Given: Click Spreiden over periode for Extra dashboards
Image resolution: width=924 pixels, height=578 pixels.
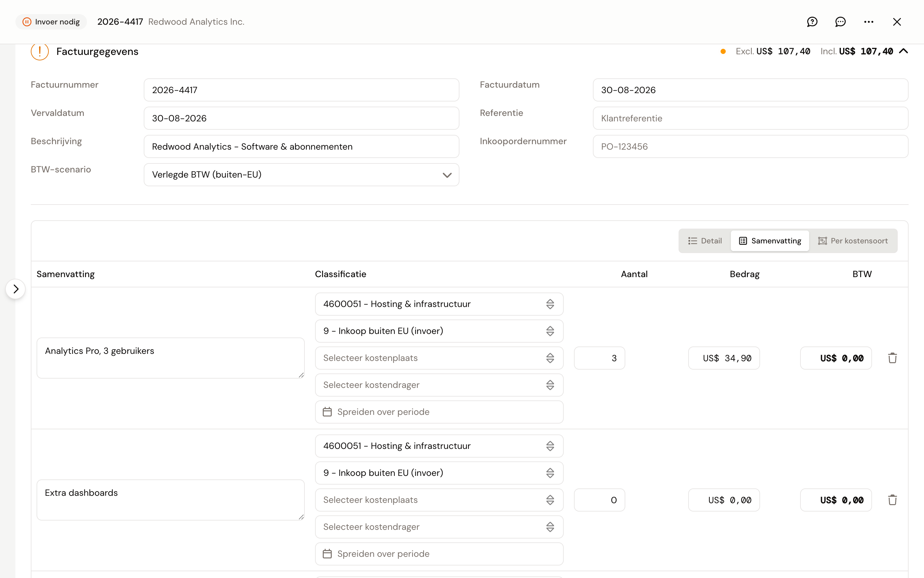Looking at the screenshot, I should 439,554.
